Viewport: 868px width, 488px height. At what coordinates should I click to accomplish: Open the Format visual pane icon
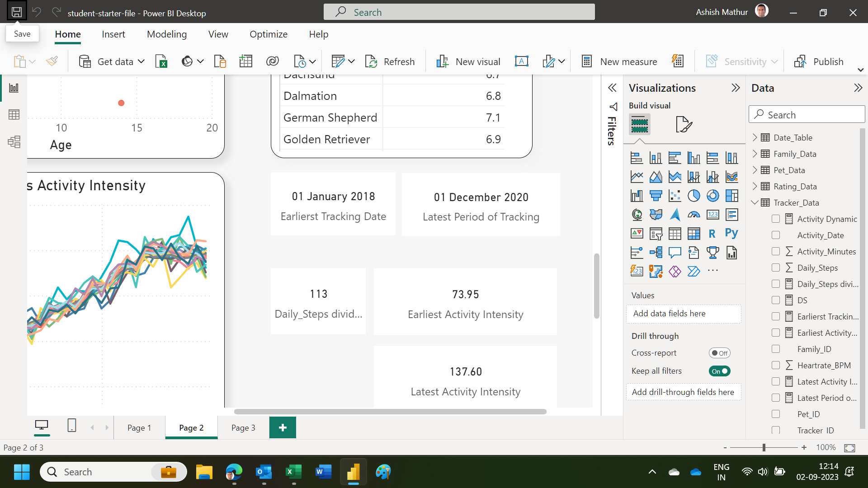pyautogui.click(x=684, y=124)
